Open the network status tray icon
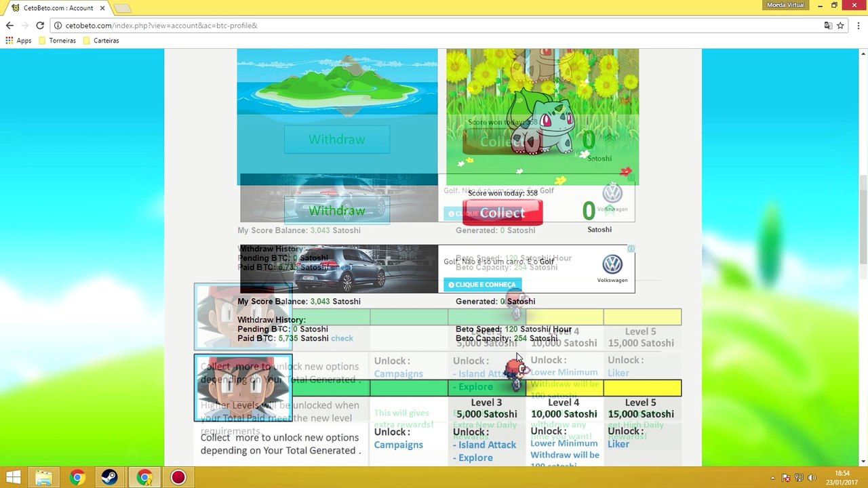The height and width of the screenshot is (488, 868). pos(799,478)
